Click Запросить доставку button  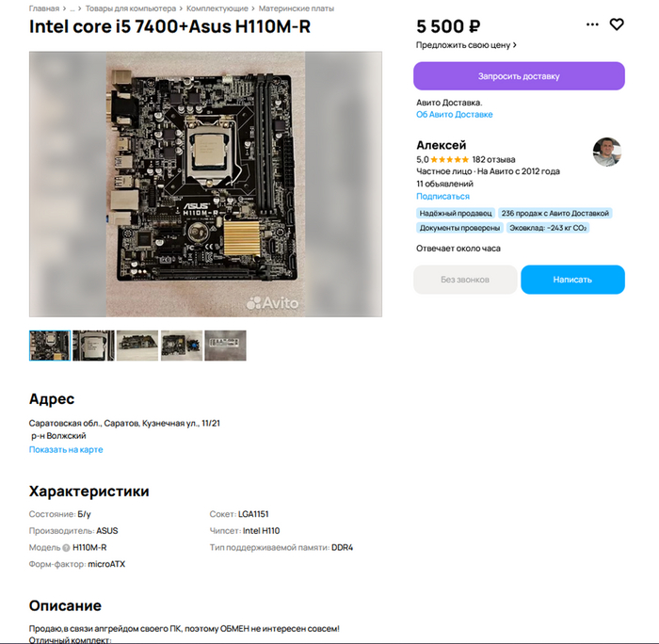coord(519,76)
